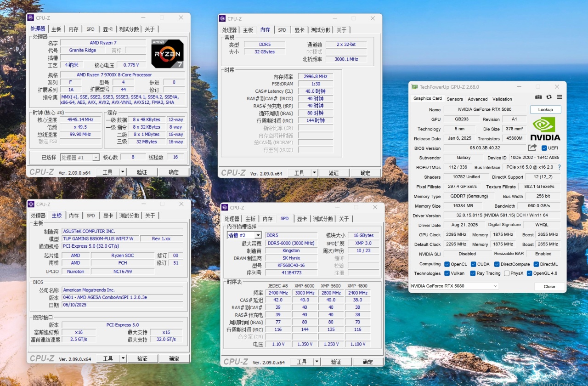Viewport: 588px width, 386px height.
Task: Click the 'KF560C40-16' part number
Action: click(x=291, y=266)
